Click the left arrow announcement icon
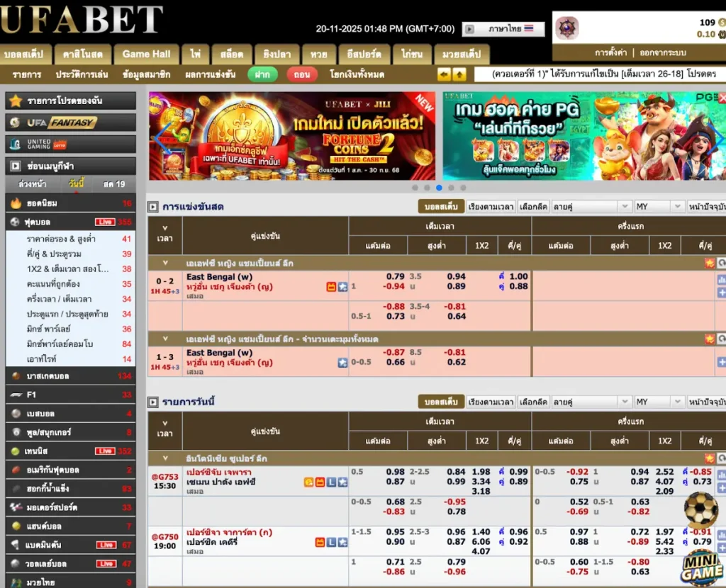The width and height of the screenshot is (726, 588). click(x=445, y=74)
